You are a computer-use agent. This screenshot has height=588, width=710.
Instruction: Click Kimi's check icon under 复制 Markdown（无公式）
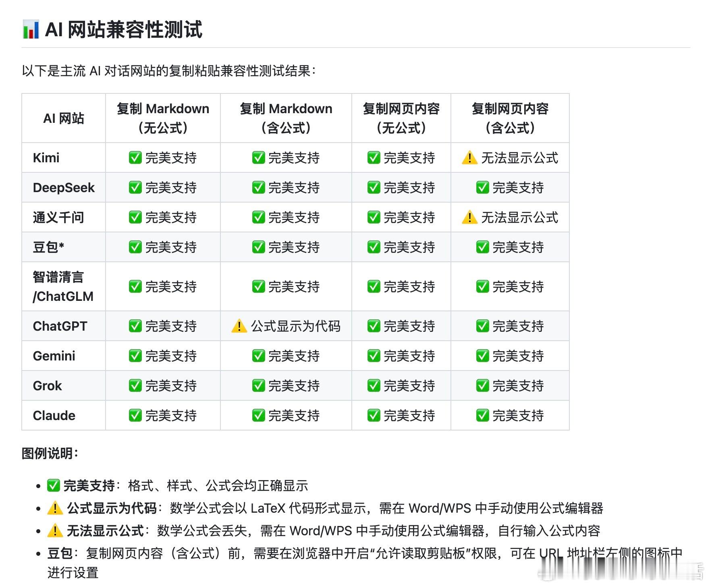point(135,157)
